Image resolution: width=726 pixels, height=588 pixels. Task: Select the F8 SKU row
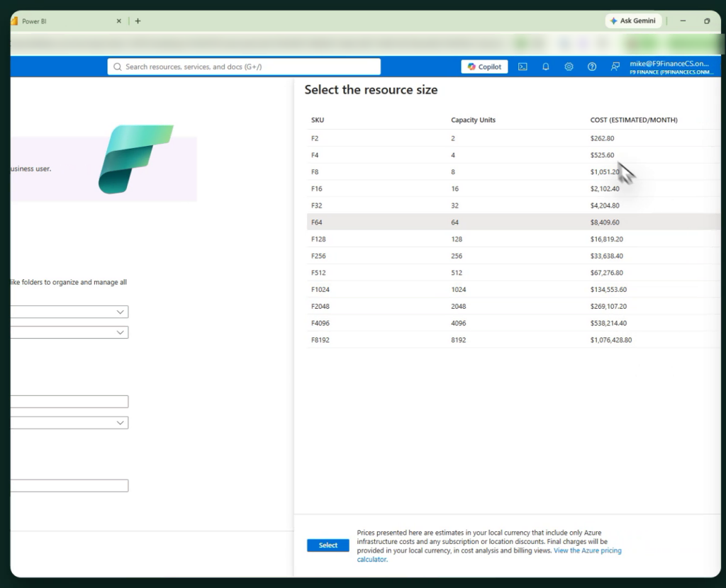pyautogui.click(x=513, y=171)
